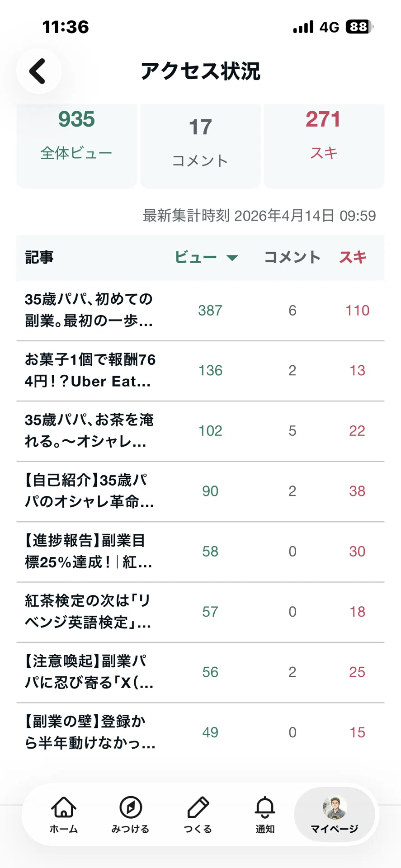Sort by スキ column header
This screenshot has width=401, height=868.
coord(353,257)
